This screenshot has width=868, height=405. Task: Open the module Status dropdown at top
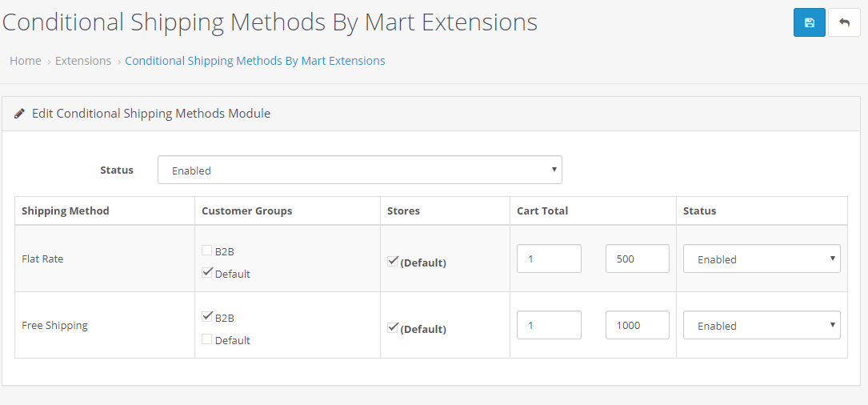pyautogui.click(x=359, y=170)
